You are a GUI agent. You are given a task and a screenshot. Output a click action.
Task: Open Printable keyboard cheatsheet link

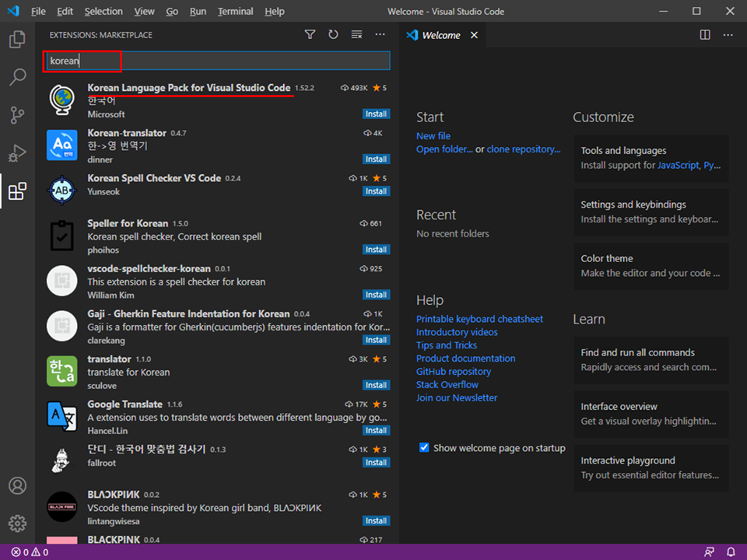(x=479, y=319)
